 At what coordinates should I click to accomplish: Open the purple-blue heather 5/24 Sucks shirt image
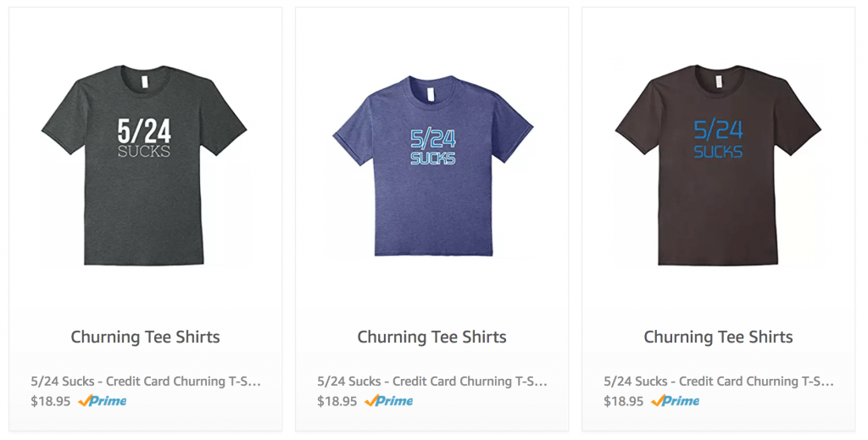(432, 165)
